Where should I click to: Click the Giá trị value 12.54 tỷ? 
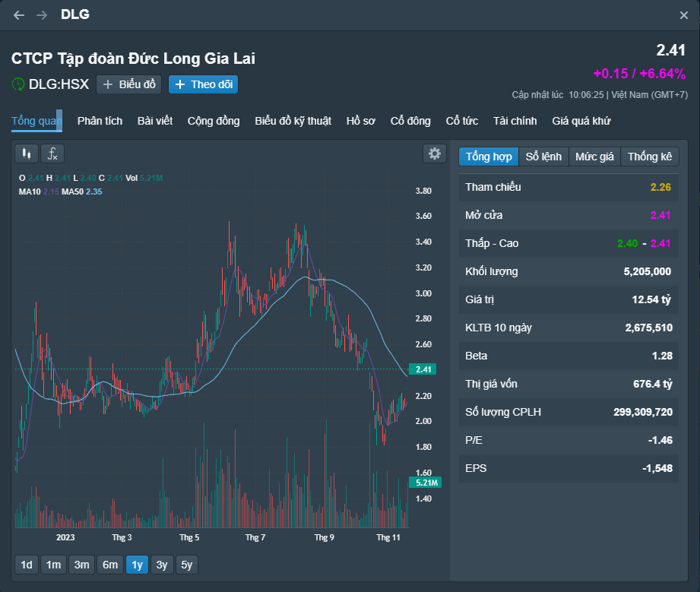tap(651, 299)
